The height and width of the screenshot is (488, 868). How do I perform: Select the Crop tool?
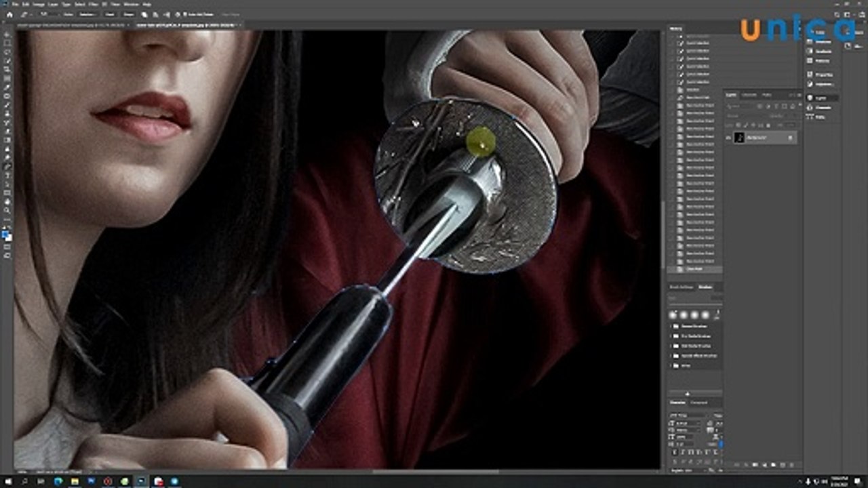click(x=7, y=69)
